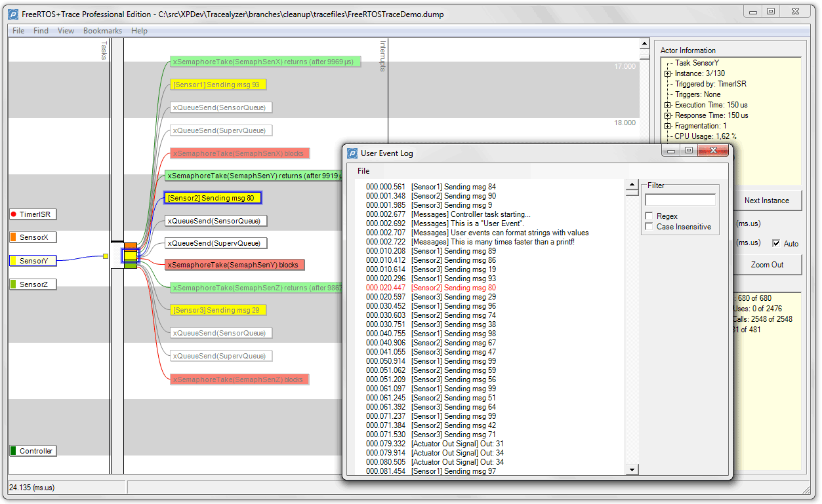The image size is (822, 504).
Task: Expand the Fragmentation tree node
Action: (x=668, y=126)
